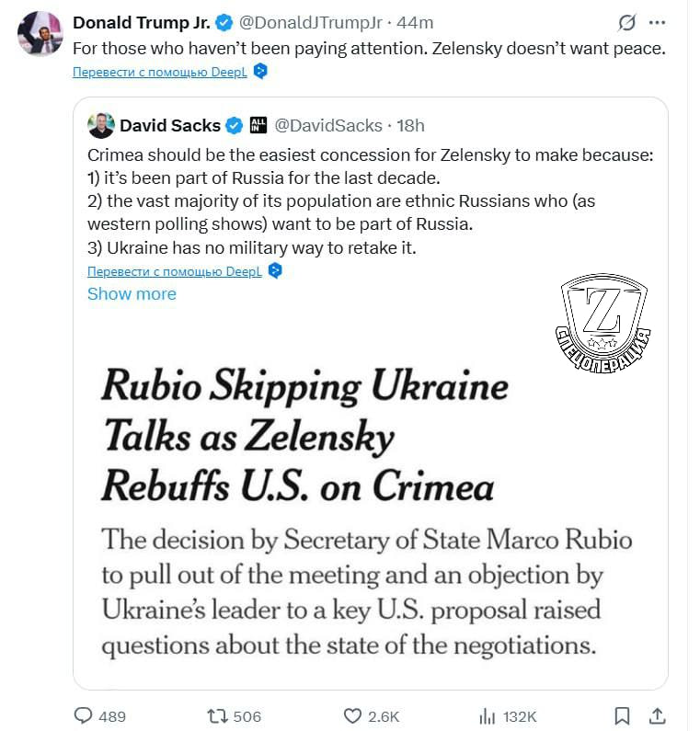Click the reply comment icon
Viewport: 700px width, 731px height.
84,715
